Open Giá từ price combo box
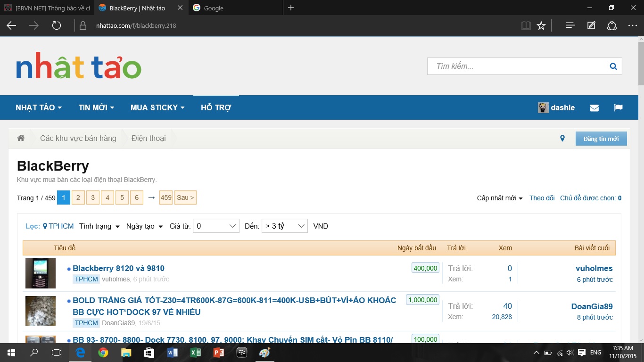The height and width of the screenshot is (362, 644). point(216,226)
